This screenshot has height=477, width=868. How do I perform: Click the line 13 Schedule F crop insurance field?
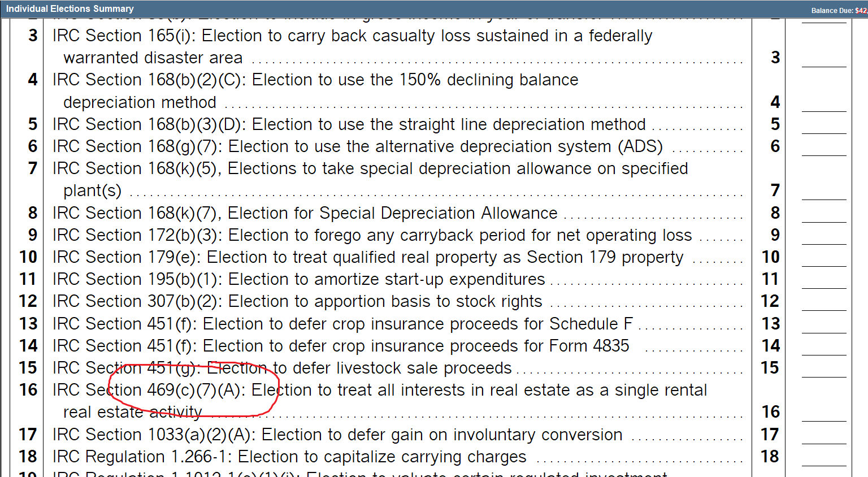click(824, 324)
